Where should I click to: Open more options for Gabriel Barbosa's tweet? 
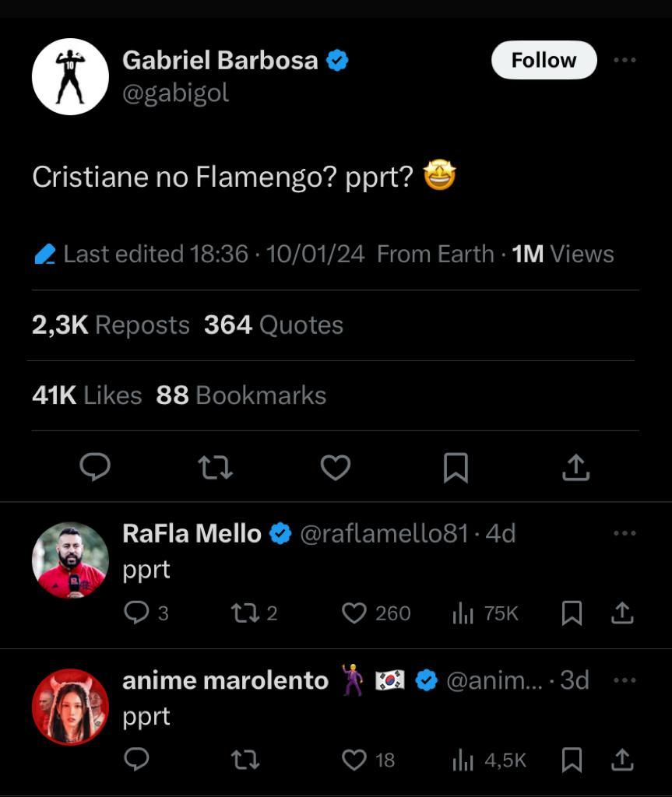625,61
